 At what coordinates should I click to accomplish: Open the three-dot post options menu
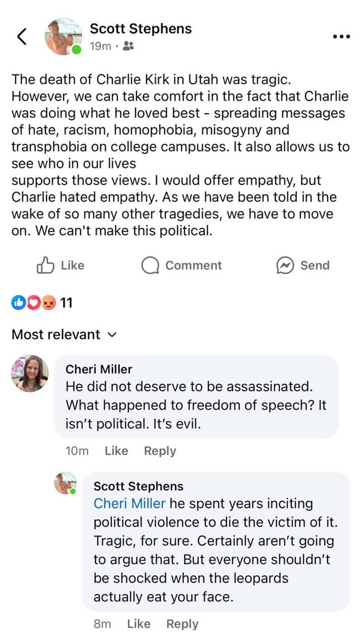point(341,36)
